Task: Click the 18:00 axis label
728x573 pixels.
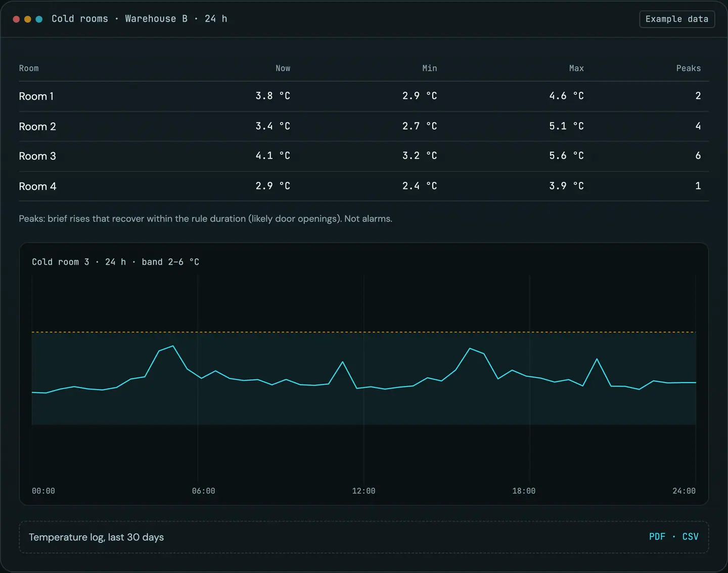Action: [524, 491]
